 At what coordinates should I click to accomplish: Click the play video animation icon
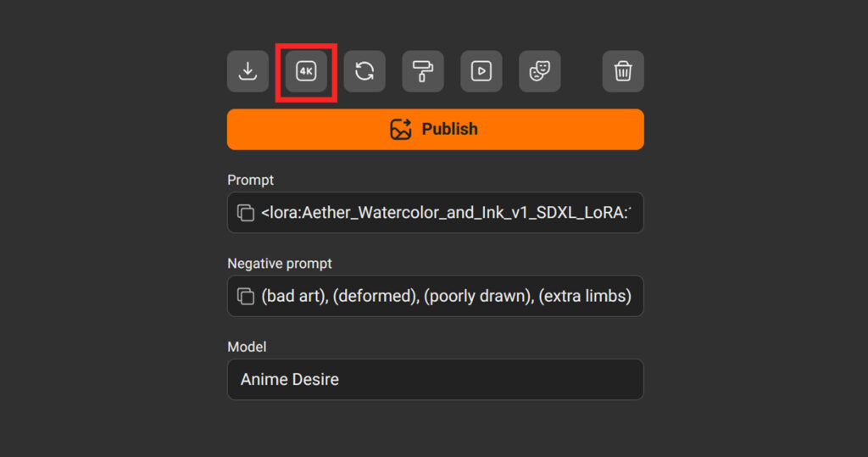[x=481, y=71]
